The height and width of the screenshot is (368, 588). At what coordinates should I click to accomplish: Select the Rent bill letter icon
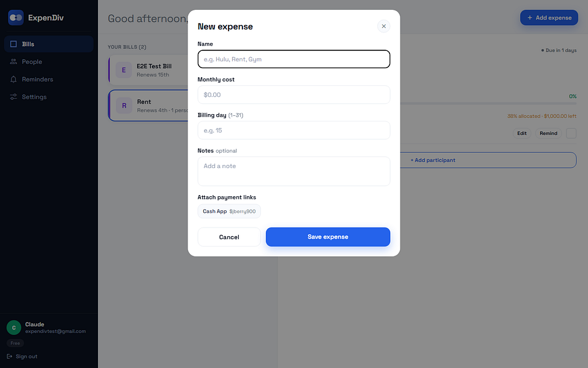pyautogui.click(x=124, y=105)
